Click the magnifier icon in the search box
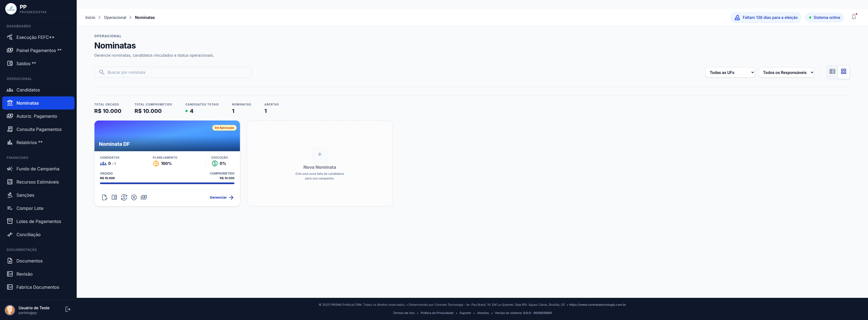868x320 pixels. [102, 72]
